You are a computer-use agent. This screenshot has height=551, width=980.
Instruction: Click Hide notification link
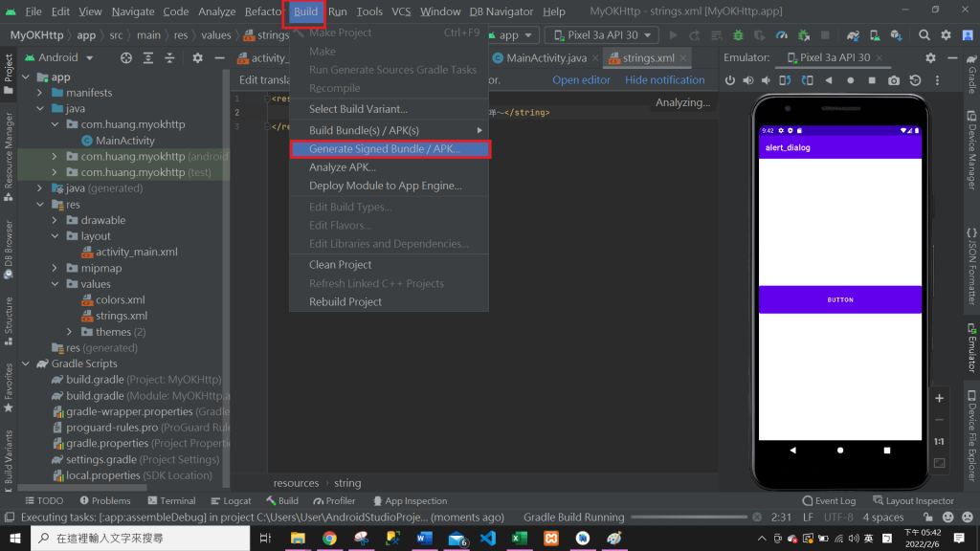pos(664,80)
